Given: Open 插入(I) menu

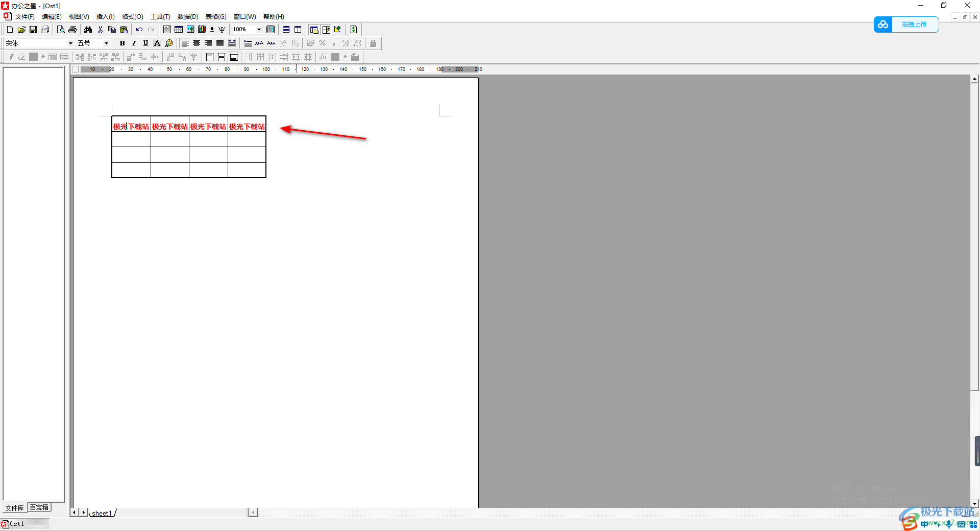Looking at the screenshot, I should 105,17.
